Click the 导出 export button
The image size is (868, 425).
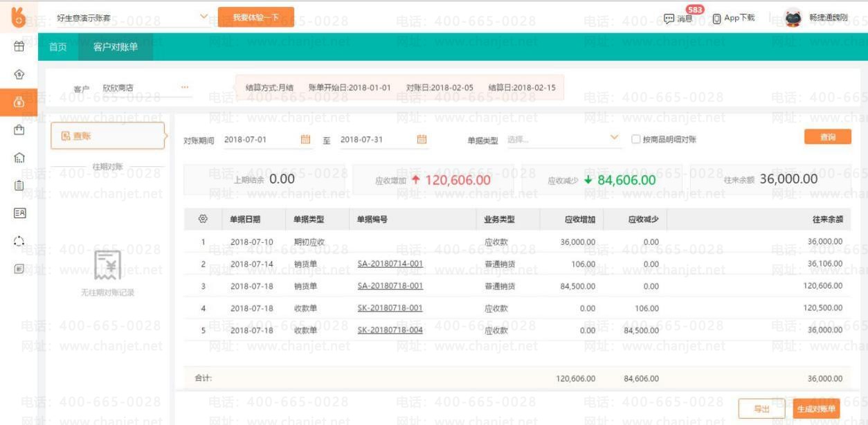[761, 409]
